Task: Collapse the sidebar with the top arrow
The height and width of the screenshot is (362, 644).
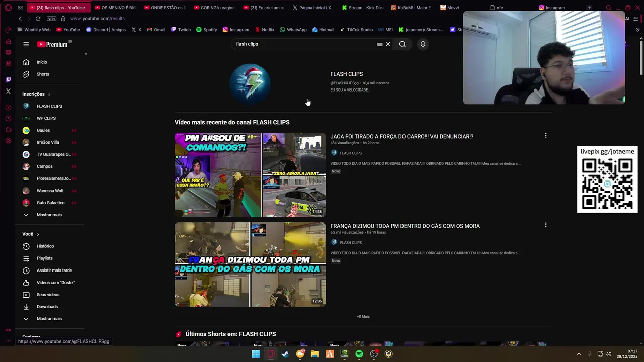Action: tap(86, 54)
